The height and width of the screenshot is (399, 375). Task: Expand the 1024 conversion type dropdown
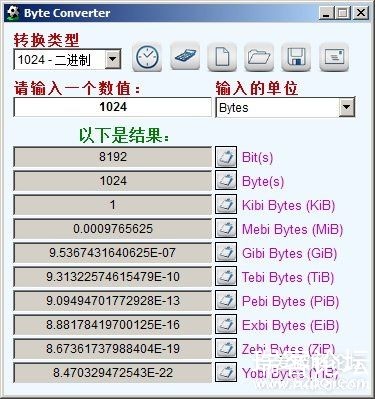click(113, 60)
